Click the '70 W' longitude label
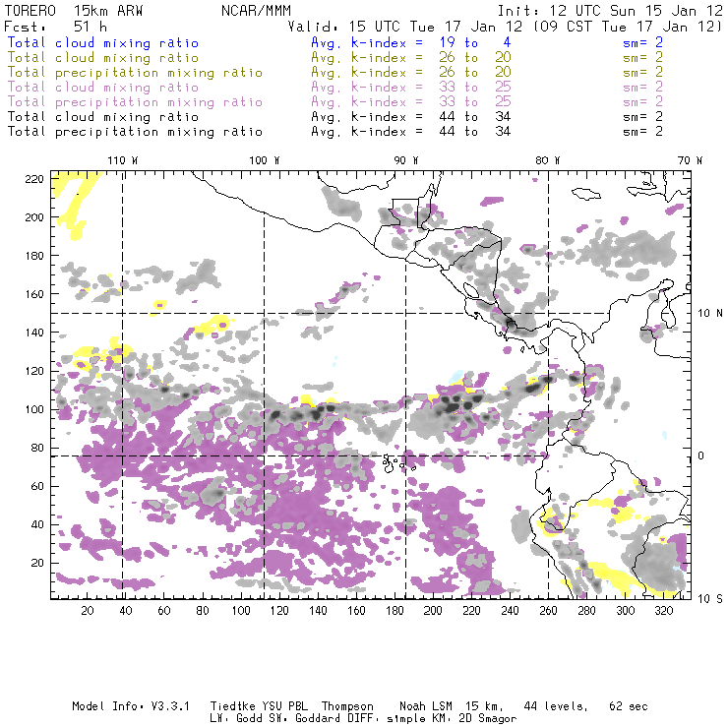The image size is (728, 728). (x=690, y=160)
